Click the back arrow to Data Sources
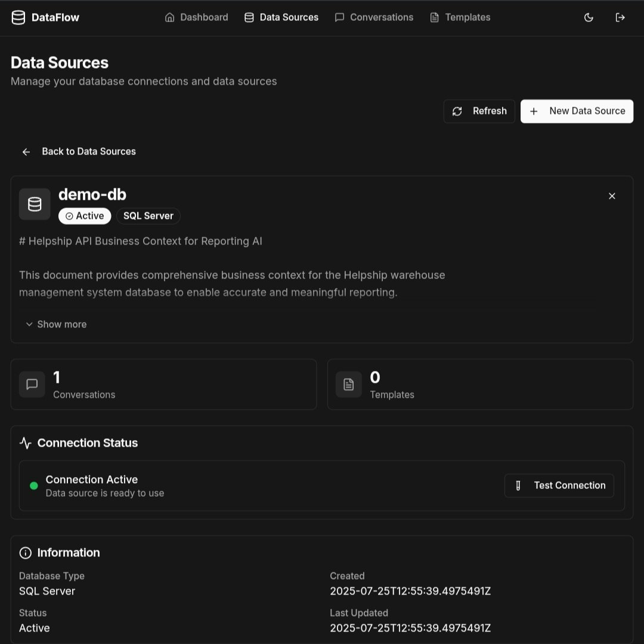Screen dimensions: 644x644 (x=26, y=151)
